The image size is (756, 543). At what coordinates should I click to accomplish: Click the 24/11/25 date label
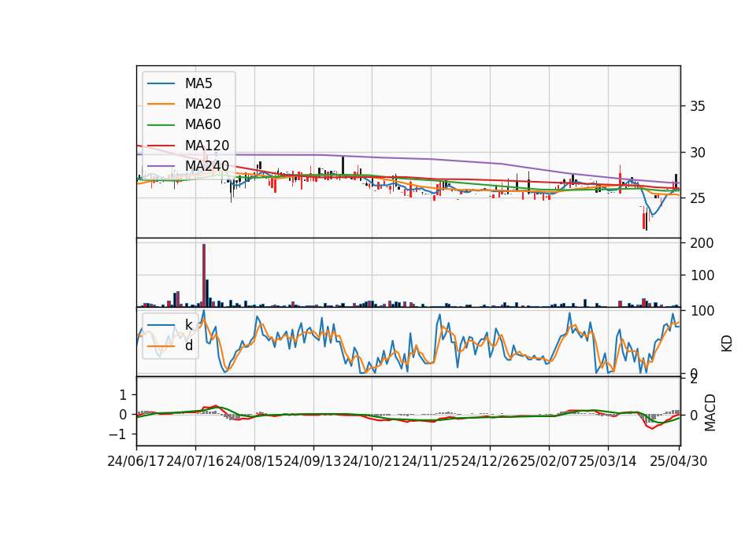click(431, 461)
